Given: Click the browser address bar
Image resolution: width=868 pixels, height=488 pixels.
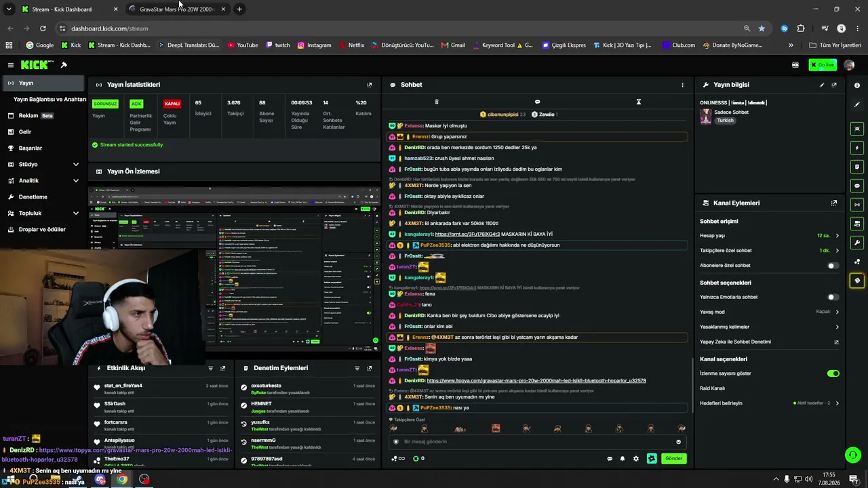Looking at the screenshot, I should (400, 28).
